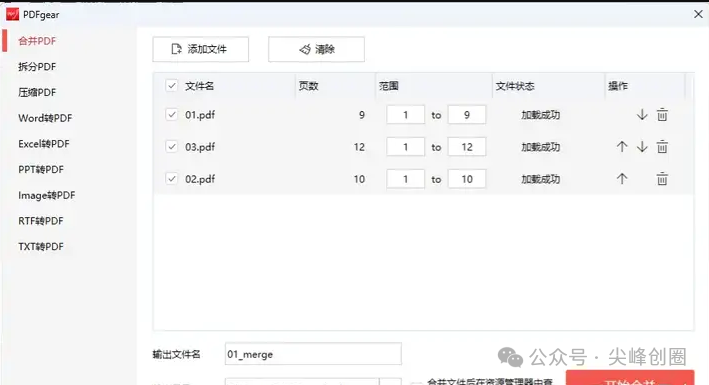The width and height of the screenshot is (709, 385).
Task: Click the 加载成功 status of 03.pdf
Action: tap(540, 147)
